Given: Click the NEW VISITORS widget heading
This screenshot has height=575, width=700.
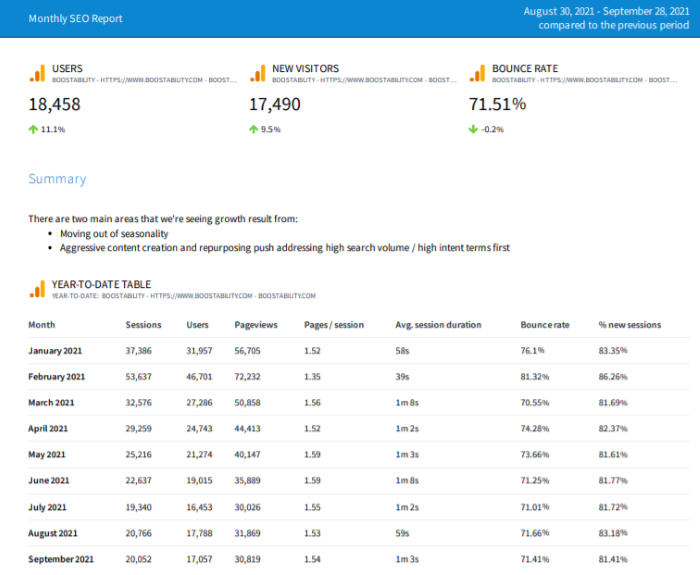Looking at the screenshot, I should pos(305,68).
